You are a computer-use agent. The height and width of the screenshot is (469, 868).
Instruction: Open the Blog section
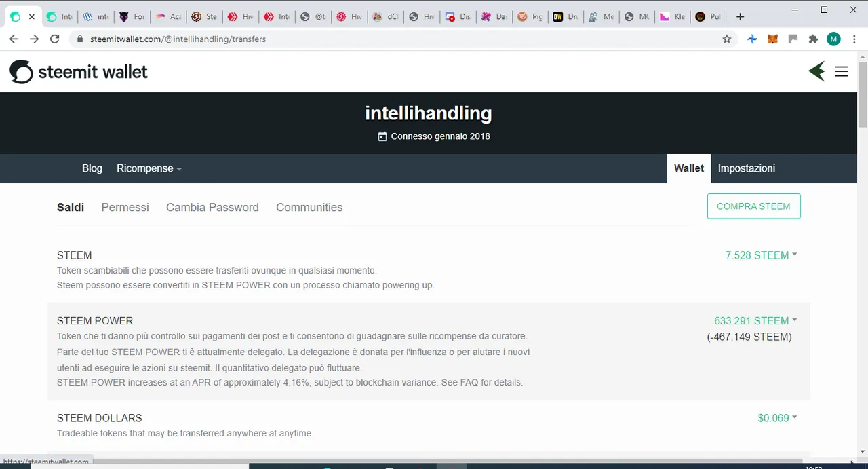(x=92, y=168)
